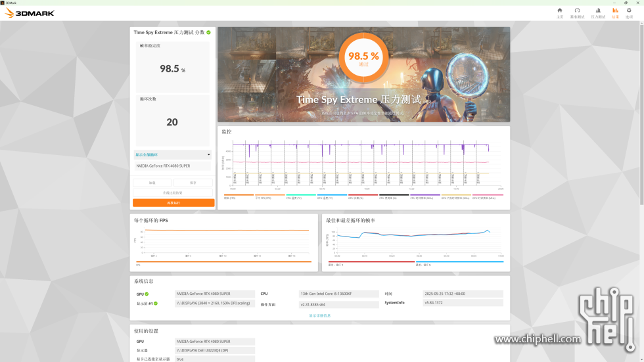
Task: Click the orange Run again (再次运行) button
Action: coord(173,203)
